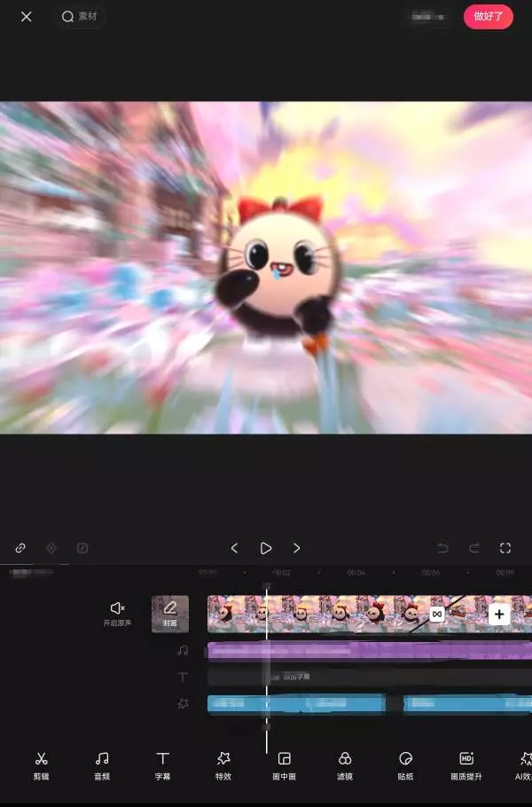The image size is (532, 807).
Task: Open the 特效 effects tool
Action: [223, 766]
